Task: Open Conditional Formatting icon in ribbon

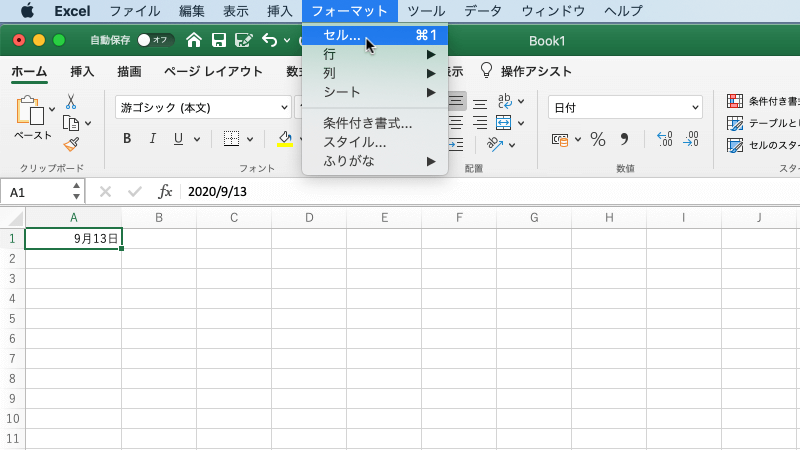Action: 735,101
